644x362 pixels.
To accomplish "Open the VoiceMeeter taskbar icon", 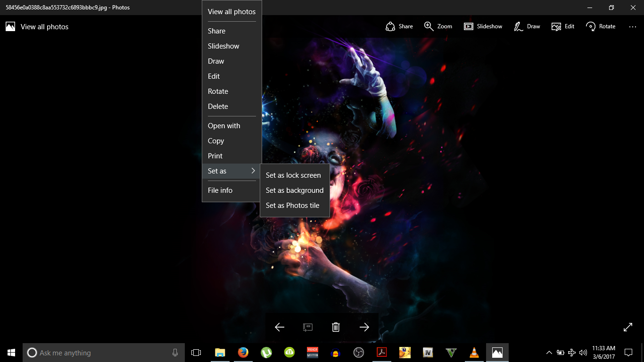I will pos(313,353).
